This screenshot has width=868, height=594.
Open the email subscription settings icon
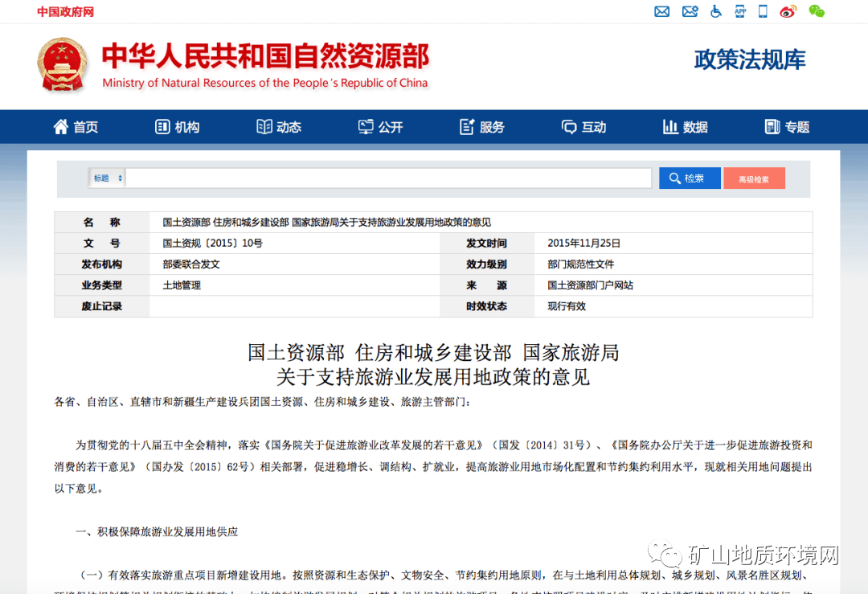pos(690,11)
